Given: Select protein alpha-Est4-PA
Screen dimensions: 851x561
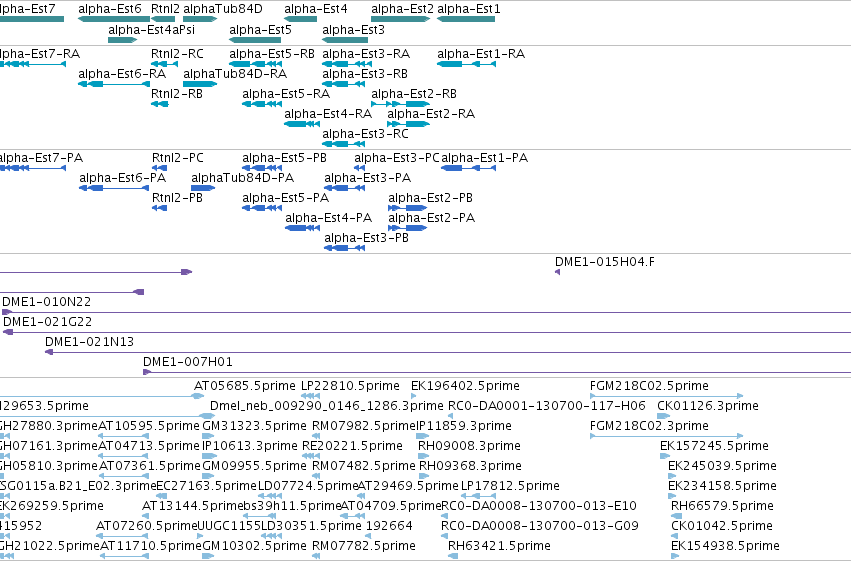Looking at the screenshot, I should pyautogui.click(x=302, y=228).
